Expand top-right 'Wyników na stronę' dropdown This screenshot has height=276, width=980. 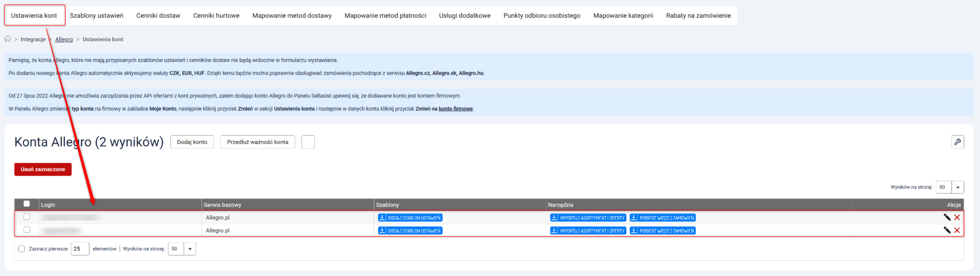[957, 187]
